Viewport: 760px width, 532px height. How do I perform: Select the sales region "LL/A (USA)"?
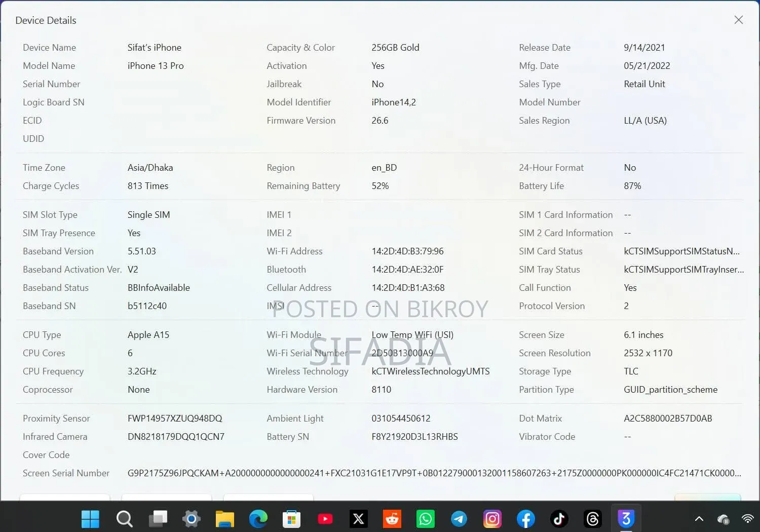645,121
